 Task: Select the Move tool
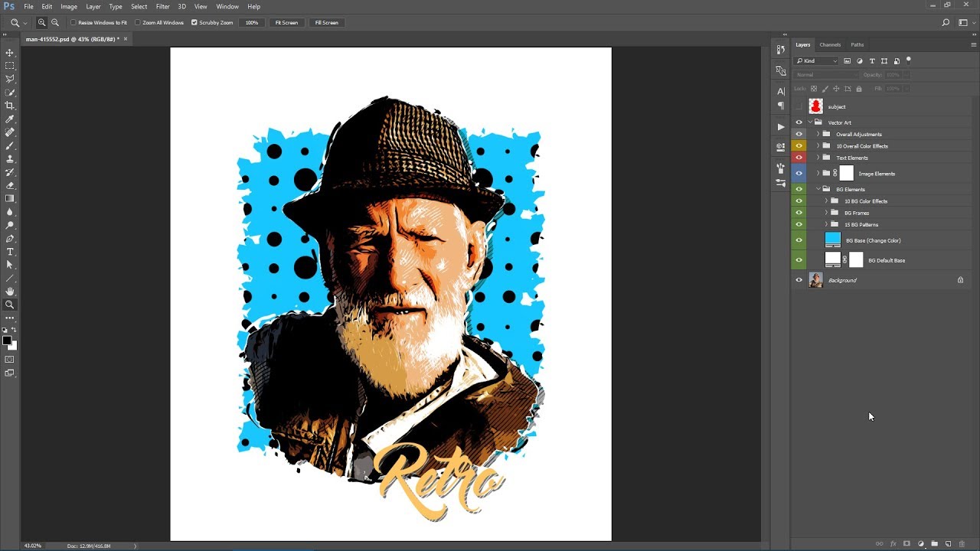10,52
